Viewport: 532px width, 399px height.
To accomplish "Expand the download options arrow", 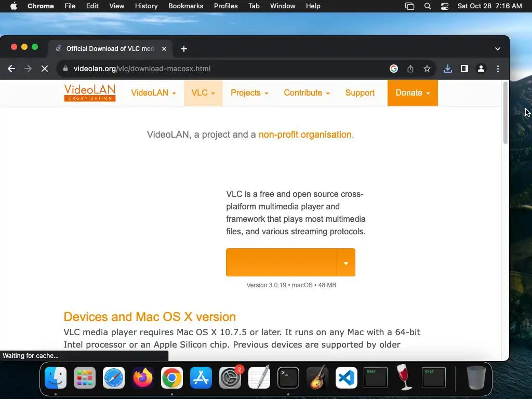I will click(345, 262).
